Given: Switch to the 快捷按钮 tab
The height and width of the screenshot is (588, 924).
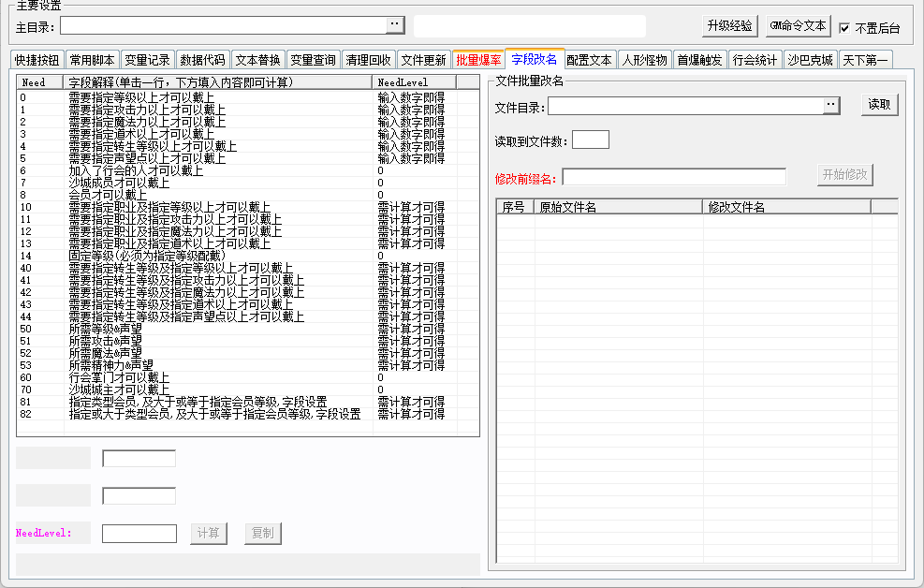Looking at the screenshot, I should click(37, 60).
